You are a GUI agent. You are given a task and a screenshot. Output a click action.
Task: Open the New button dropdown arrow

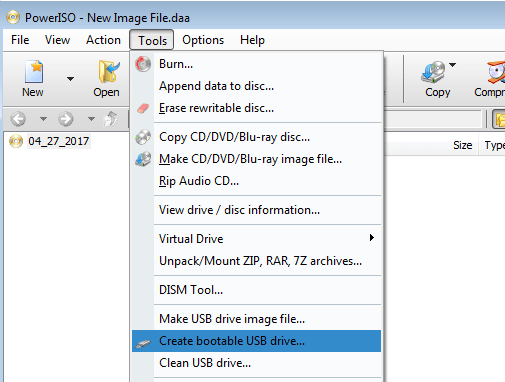click(x=70, y=79)
